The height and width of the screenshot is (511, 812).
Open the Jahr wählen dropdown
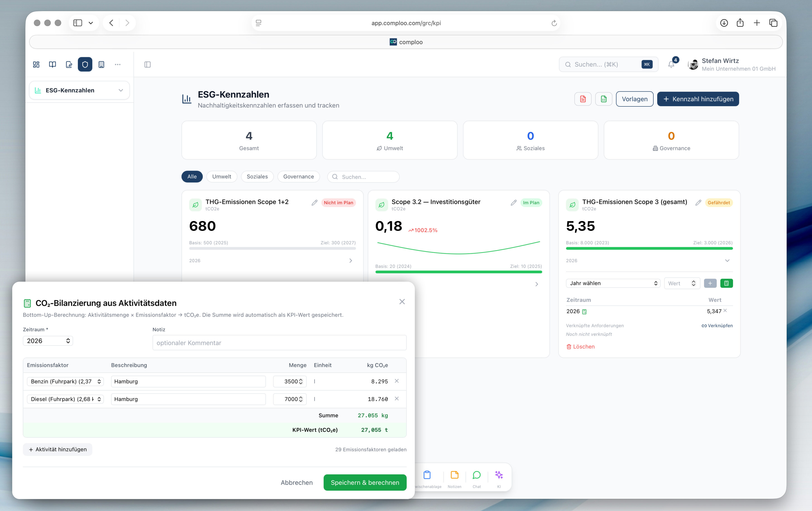[613, 283]
